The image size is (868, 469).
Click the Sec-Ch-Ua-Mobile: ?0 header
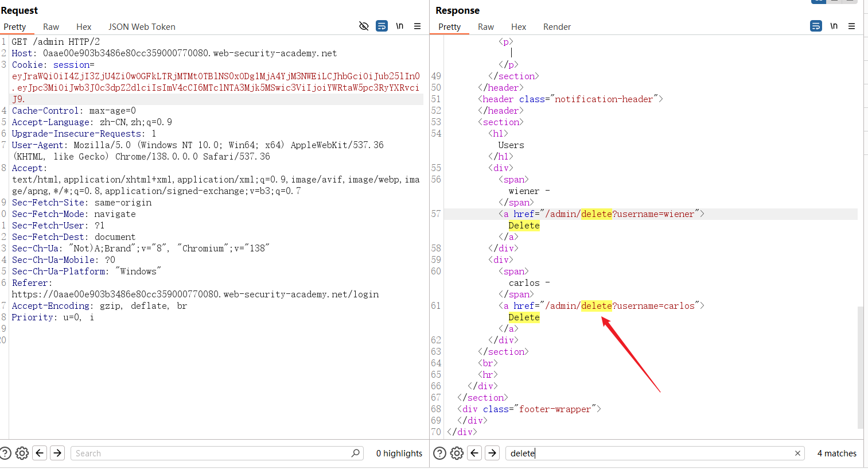[64, 260]
